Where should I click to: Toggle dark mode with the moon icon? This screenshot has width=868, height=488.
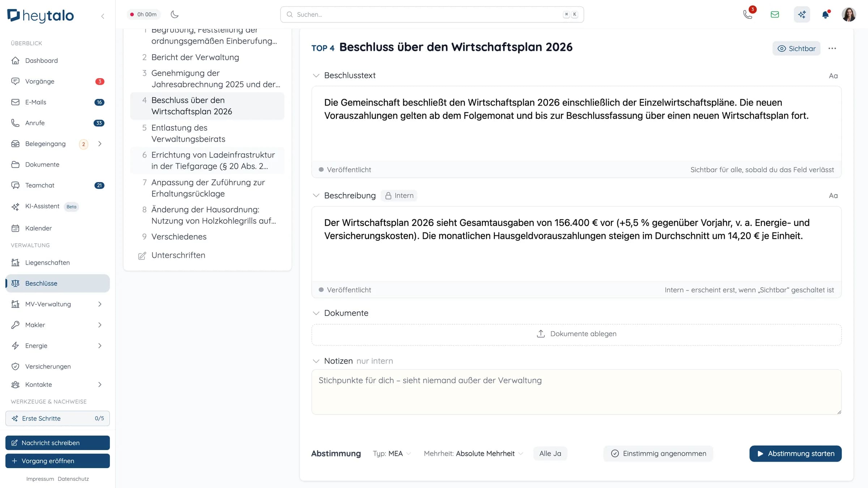175,14
